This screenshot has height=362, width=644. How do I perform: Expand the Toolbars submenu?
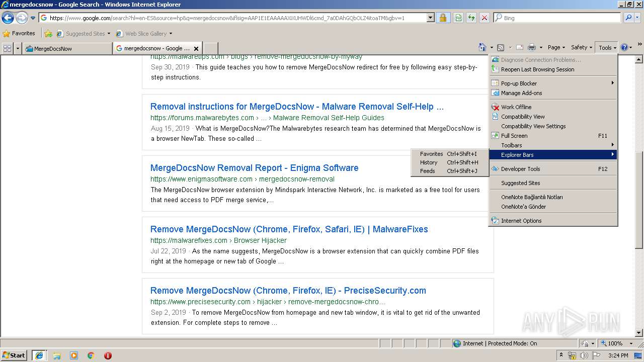(553, 145)
